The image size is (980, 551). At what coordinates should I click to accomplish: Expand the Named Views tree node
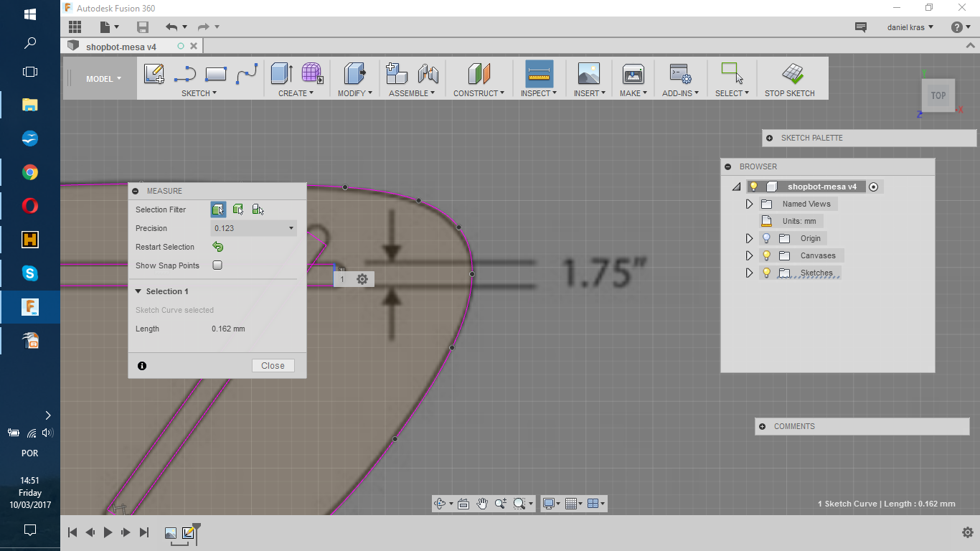(750, 204)
